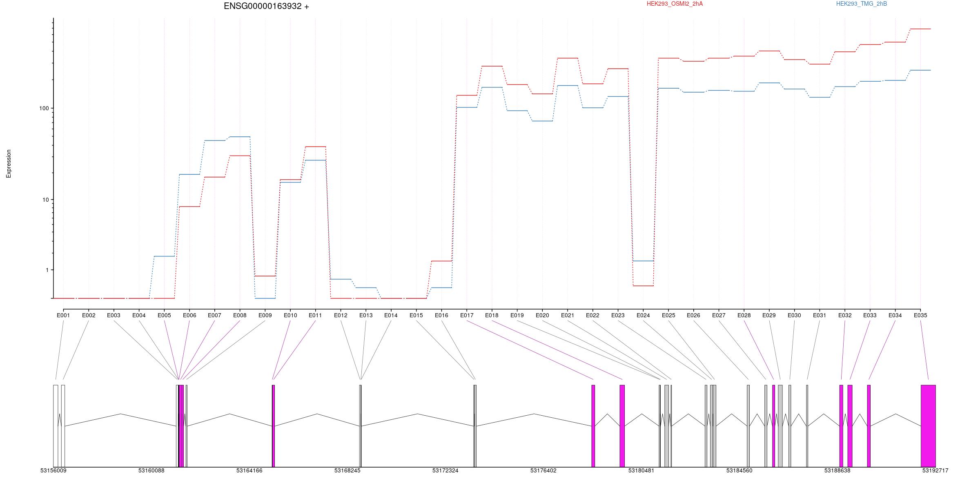Viewport: 980px width, 490px height.
Task: Select exon label E010
Action: click(x=290, y=315)
